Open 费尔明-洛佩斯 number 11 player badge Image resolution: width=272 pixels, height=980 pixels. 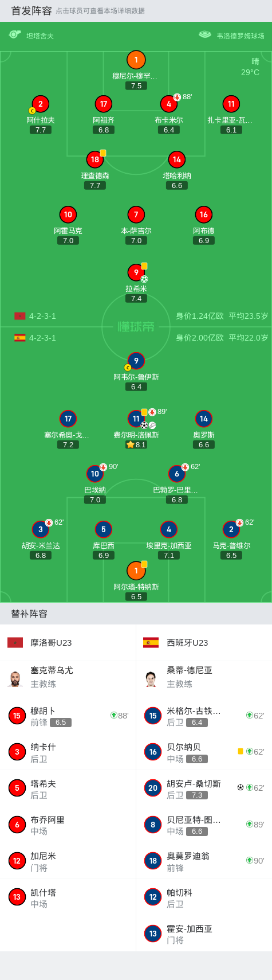pyautogui.click(x=136, y=419)
